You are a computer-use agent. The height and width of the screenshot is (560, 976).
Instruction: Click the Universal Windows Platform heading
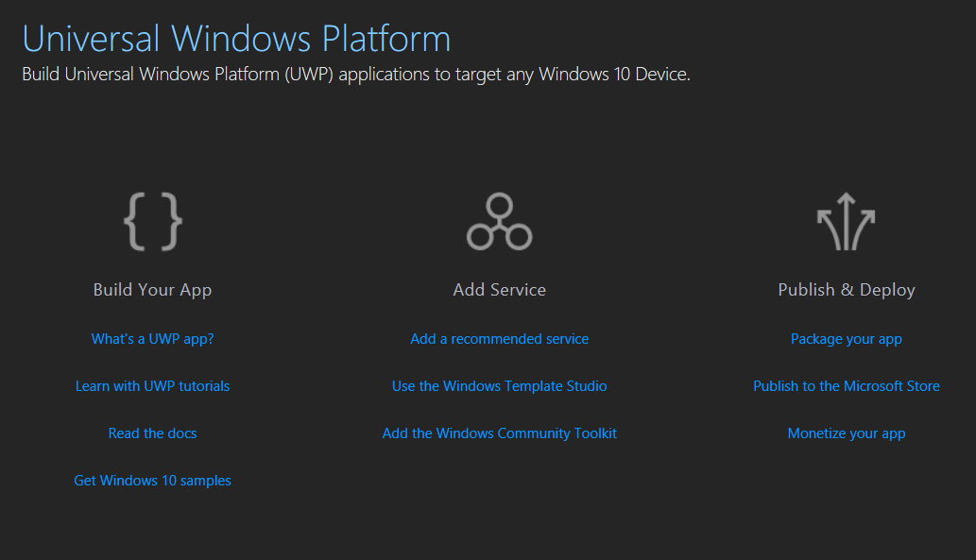[x=236, y=39]
